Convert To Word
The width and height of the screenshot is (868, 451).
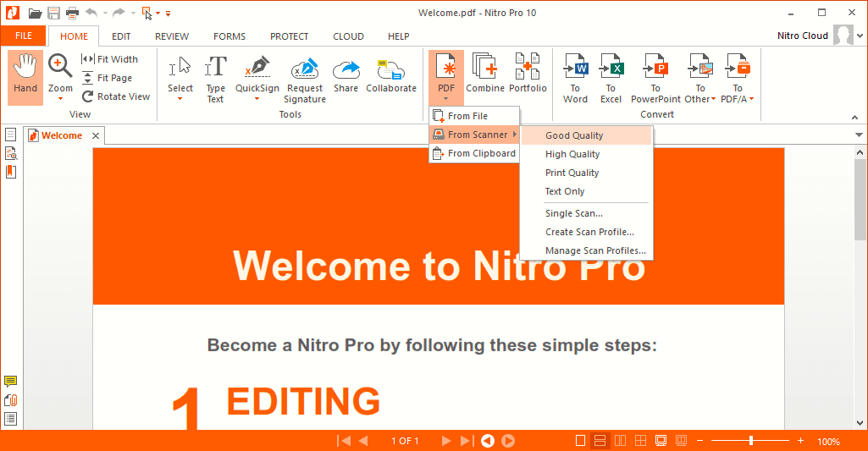pos(575,78)
